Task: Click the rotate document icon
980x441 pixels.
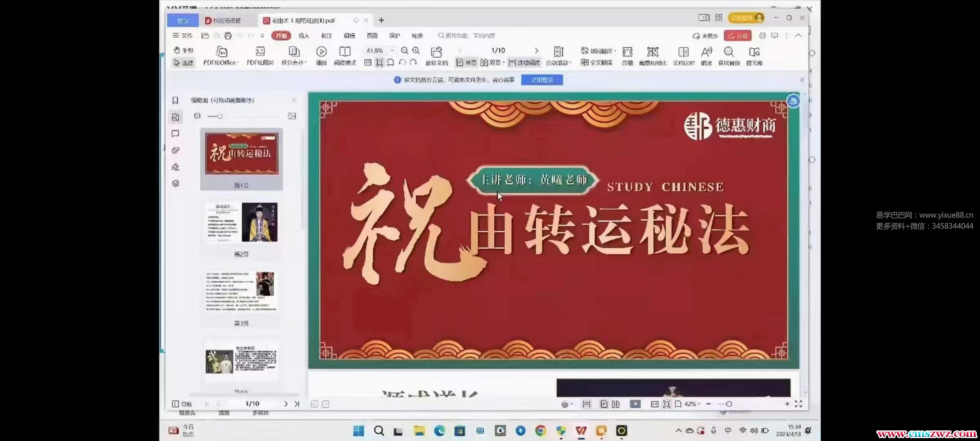Action: [x=437, y=52]
